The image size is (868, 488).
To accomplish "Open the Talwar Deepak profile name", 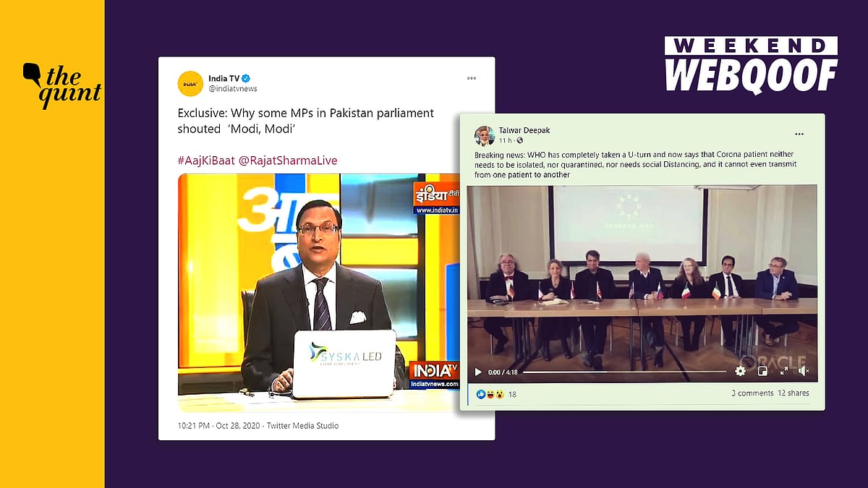I will tap(524, 131).
